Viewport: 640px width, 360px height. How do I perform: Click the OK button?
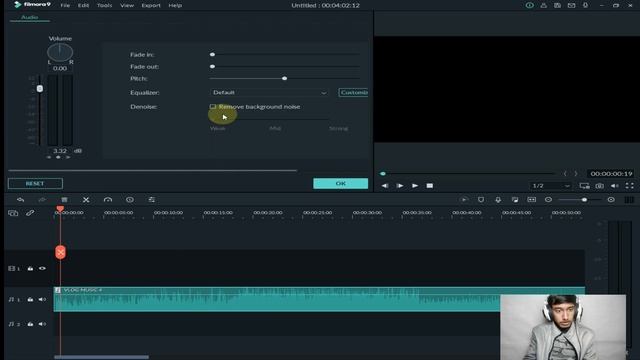coord(340,183)
